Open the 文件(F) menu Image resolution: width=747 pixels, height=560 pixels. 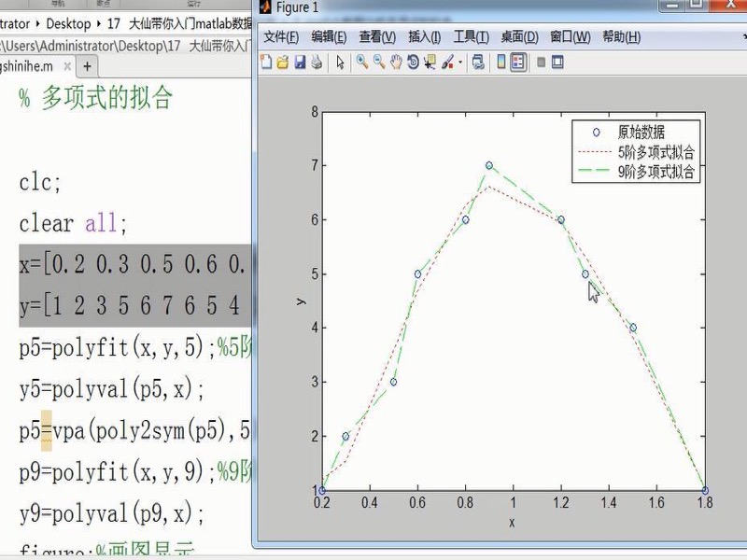click(x=281, y=36)
